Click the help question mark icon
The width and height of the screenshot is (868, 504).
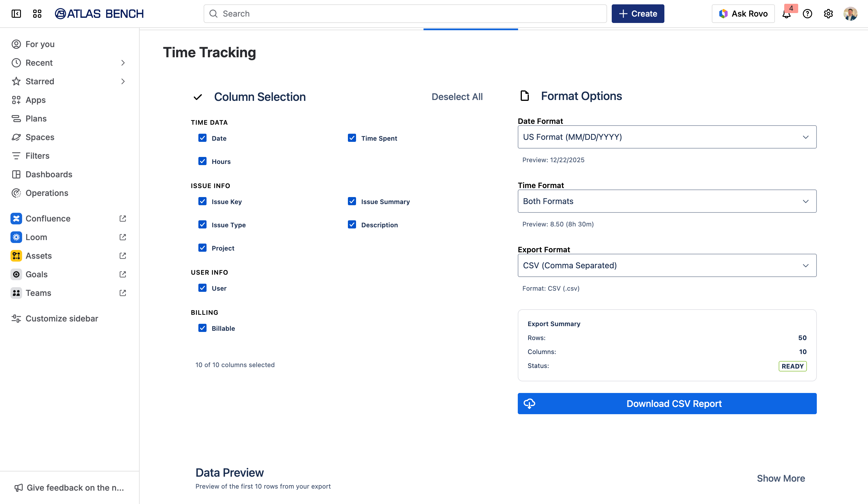tap(807, 14)
